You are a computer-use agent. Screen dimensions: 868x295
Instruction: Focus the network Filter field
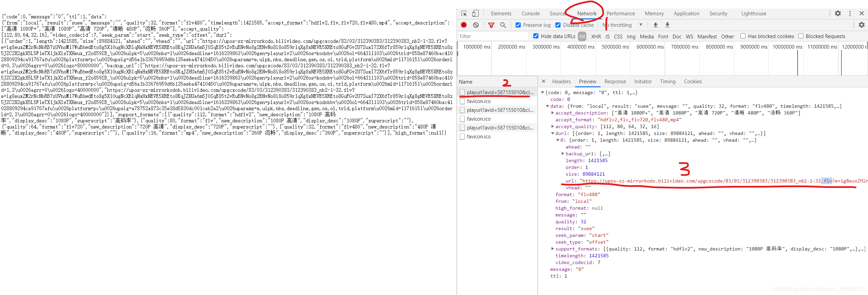point(493,36)
